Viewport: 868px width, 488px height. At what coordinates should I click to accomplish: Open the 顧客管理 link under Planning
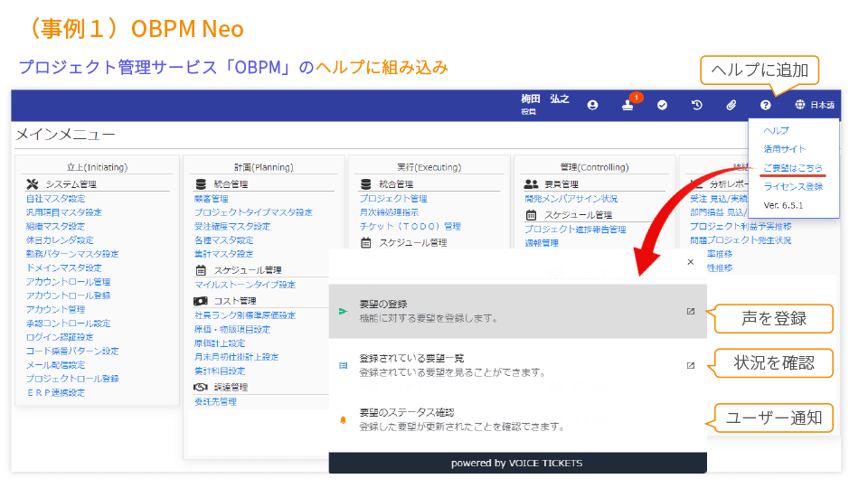pyautogui.click(x=212, y=199)
